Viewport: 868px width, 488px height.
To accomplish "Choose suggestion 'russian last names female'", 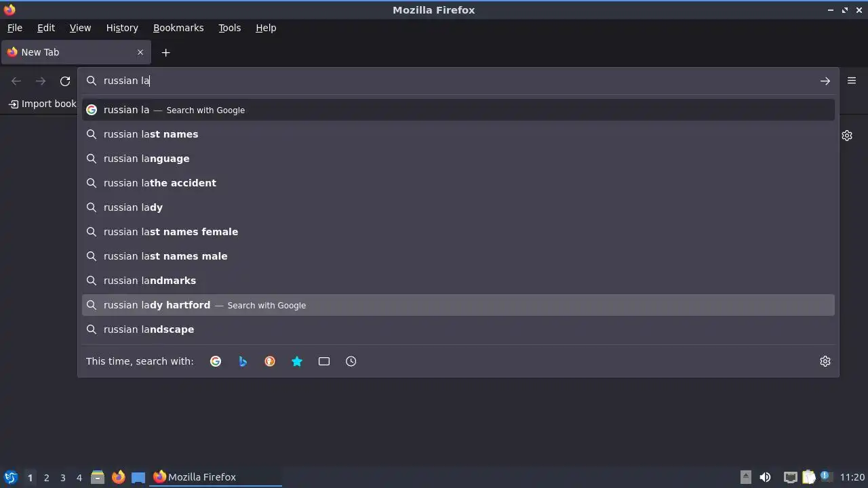I will coord(458,232).
